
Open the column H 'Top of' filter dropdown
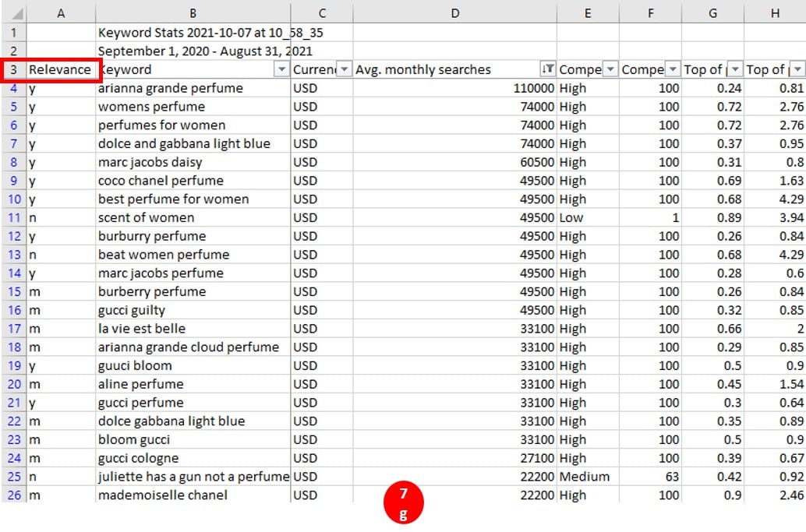click(x=797, y=69)
